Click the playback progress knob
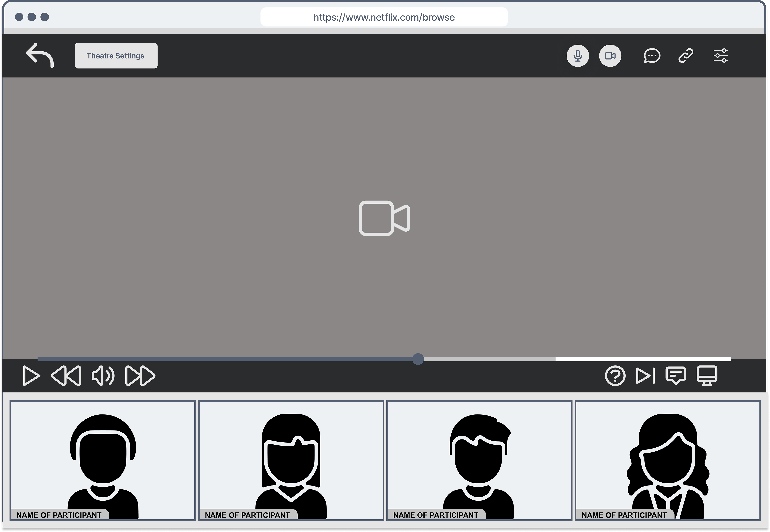This screenshot has width=770, height=532. tap(418, 359)
